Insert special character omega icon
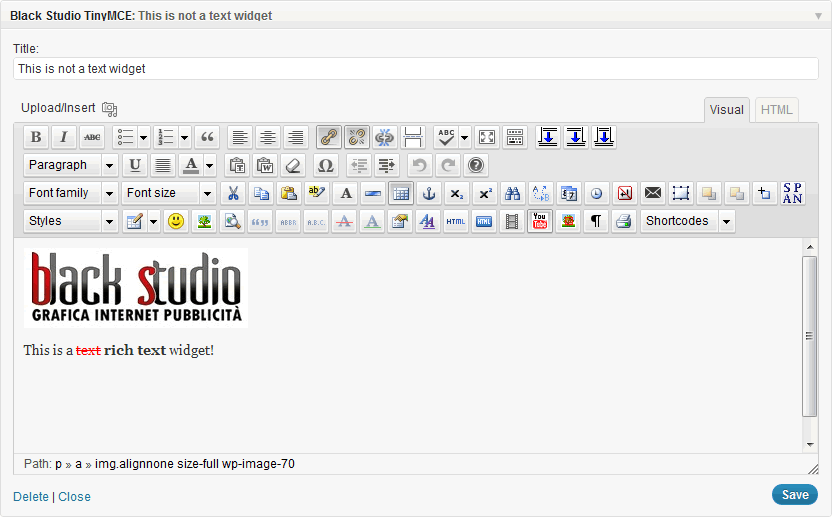832x517 pixels. 325,165
